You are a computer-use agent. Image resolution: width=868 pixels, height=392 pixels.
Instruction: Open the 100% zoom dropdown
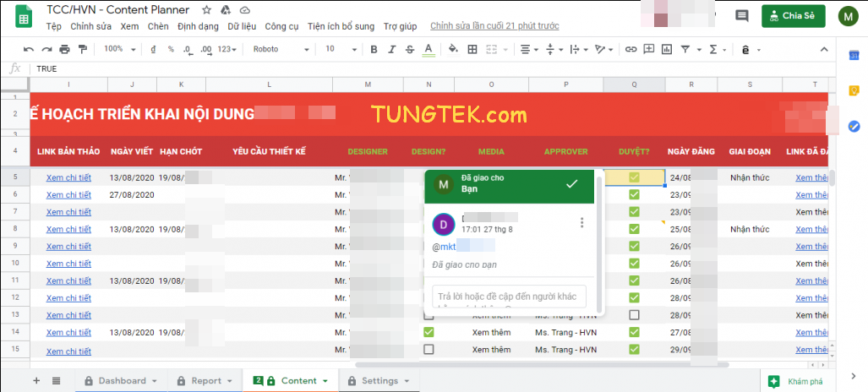(x=119, y=49)
